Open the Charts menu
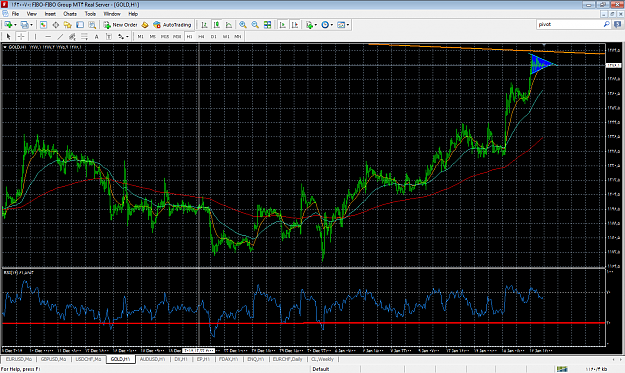625x373 pixels. [70, 14]
